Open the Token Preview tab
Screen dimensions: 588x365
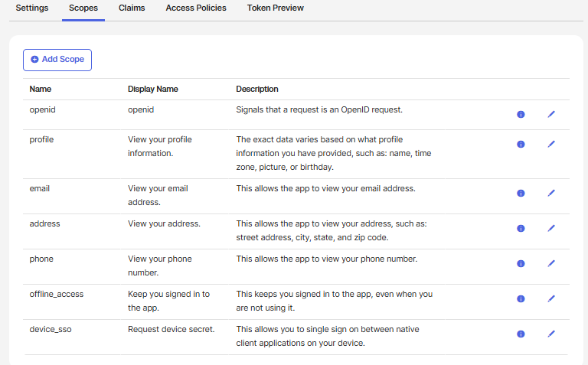[x=276, y=8]
